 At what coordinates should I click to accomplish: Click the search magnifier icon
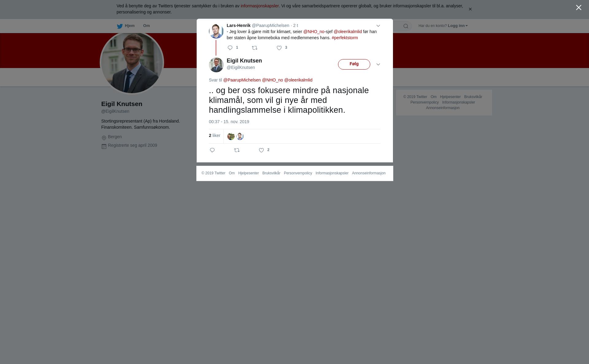coord(406,26)
